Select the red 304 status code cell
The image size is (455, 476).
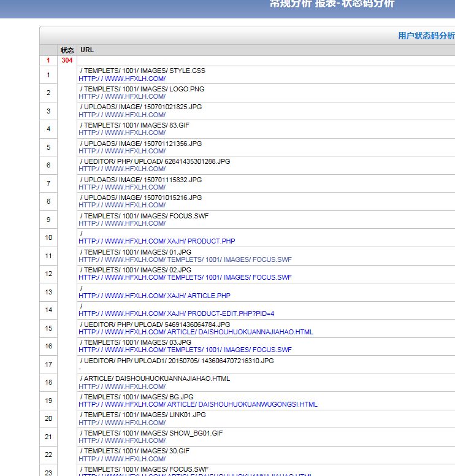[67, 60]
